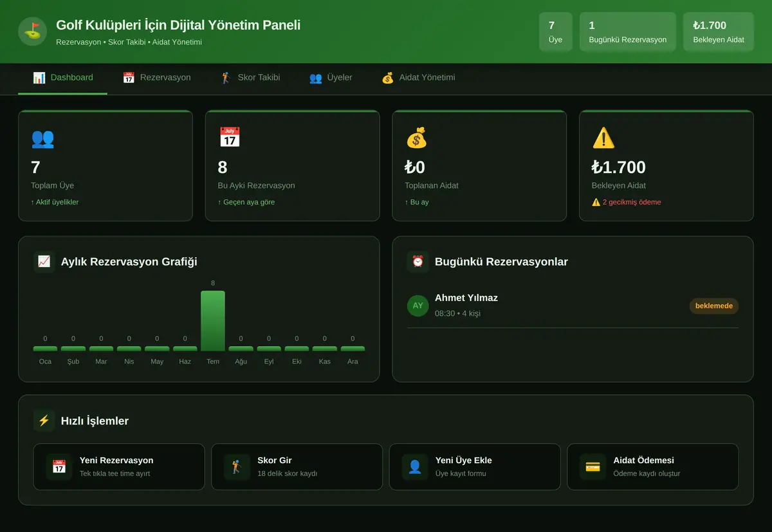Click the chart icon beside Aylık Rezervasyon Grafiği
The image size is (772, 532).
[x=44, y=262]
